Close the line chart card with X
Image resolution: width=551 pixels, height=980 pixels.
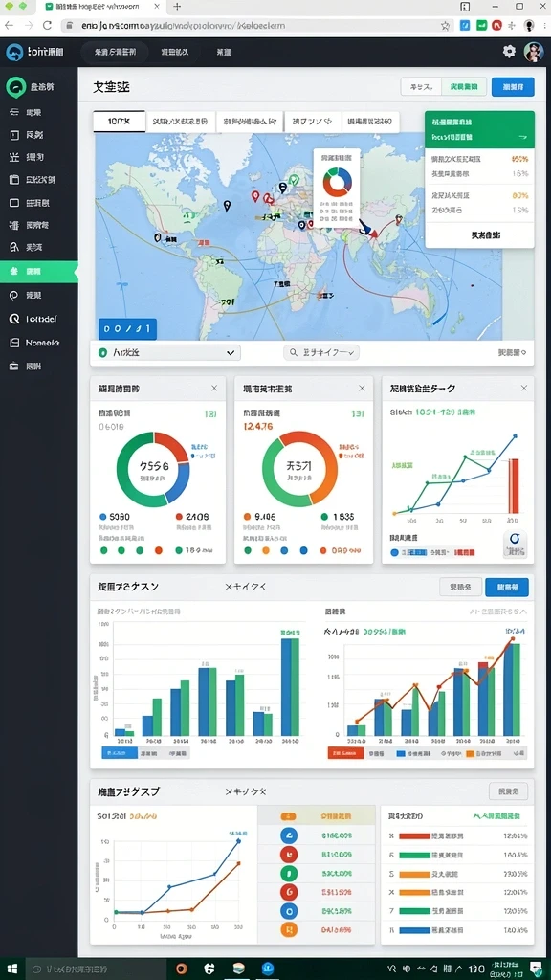coord(524,389)
